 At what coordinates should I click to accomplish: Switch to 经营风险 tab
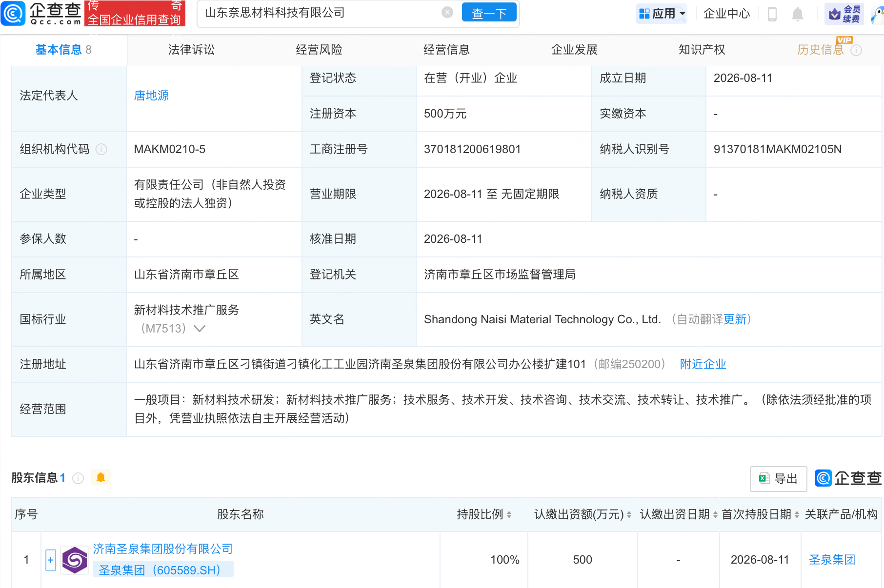tap(319, 50)
